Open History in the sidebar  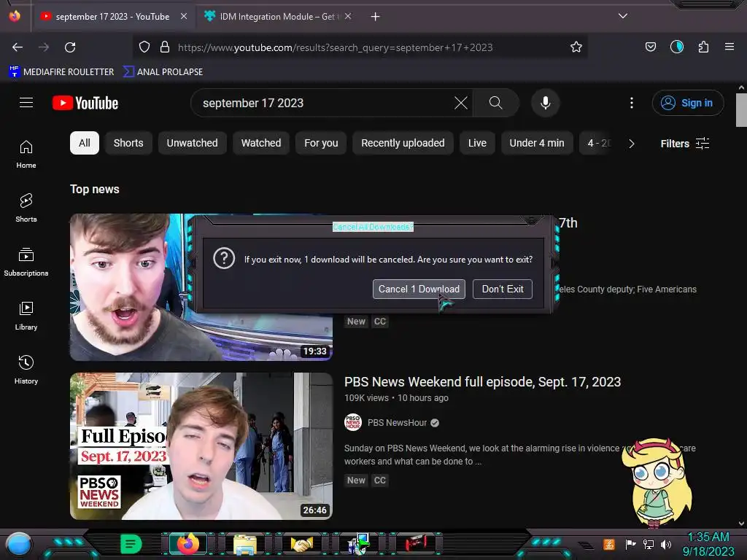[26, 370]
